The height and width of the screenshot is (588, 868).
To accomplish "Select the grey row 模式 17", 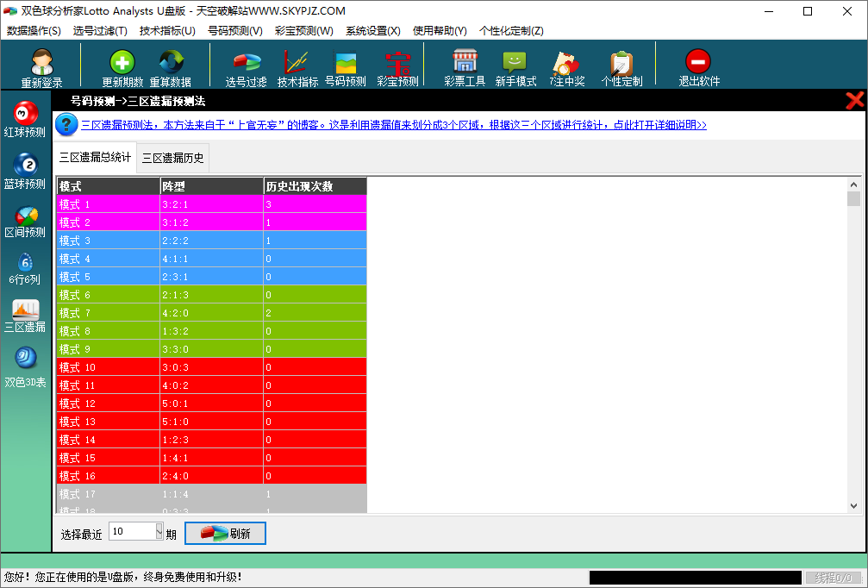I will [x=211, y=494].
